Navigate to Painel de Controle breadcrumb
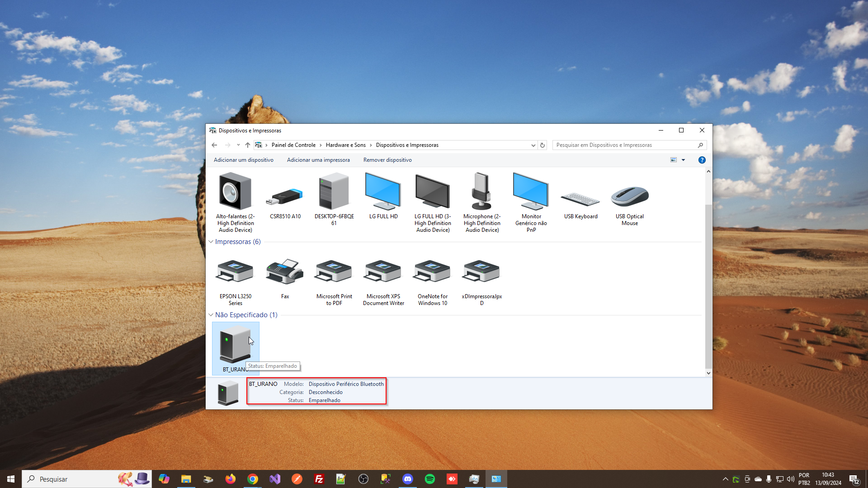This screenshot has height=488, width=868. click(293, 145)
